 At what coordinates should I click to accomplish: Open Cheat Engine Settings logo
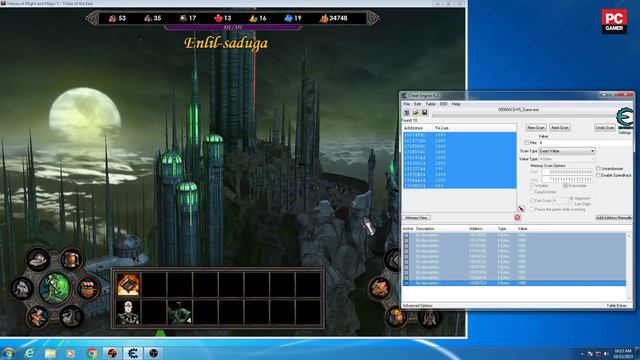coord(624,119)
